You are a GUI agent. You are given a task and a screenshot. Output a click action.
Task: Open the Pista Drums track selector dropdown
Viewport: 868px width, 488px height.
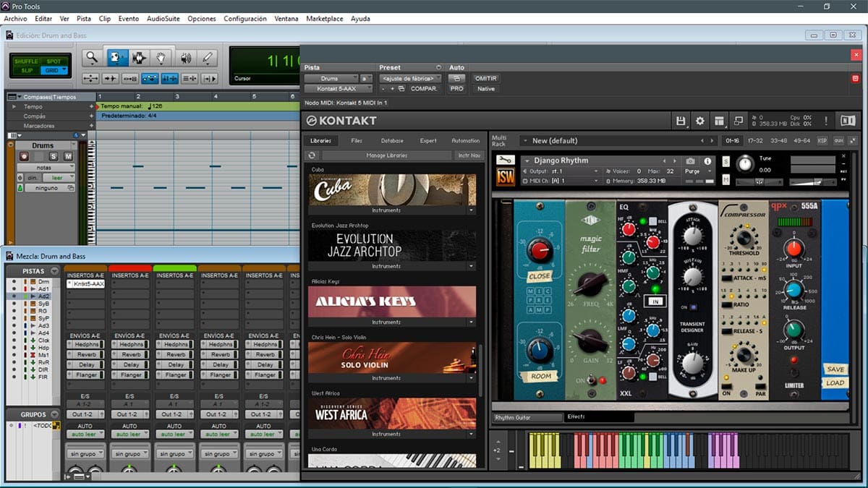coord(331,78)
